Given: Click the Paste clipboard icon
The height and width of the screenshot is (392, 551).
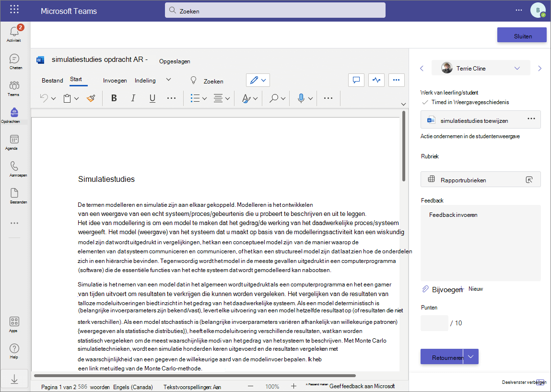Looking at the screenshot, I should 67,98.
